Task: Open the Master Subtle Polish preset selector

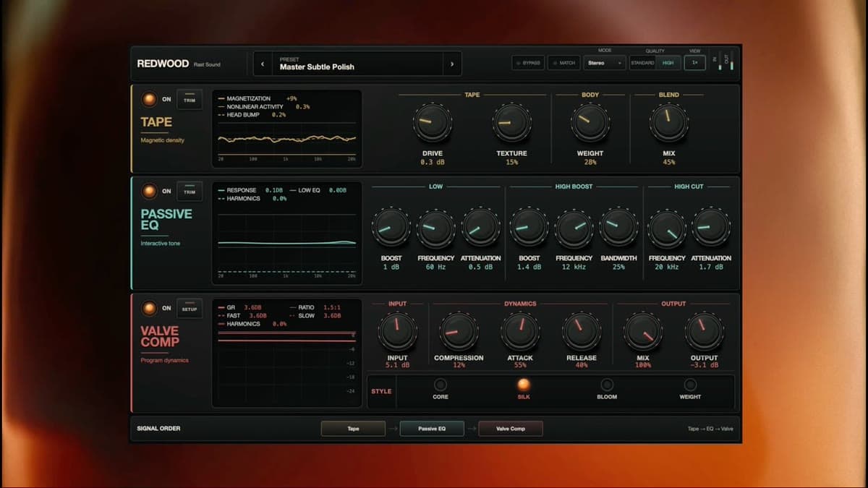Action: pyautogui.click(x=357, y=64)
